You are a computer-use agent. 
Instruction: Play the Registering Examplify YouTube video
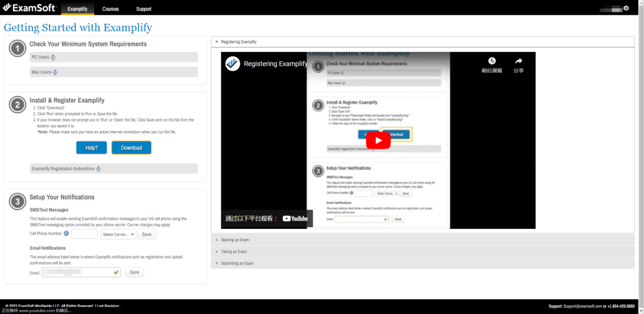tap(378, 141)
